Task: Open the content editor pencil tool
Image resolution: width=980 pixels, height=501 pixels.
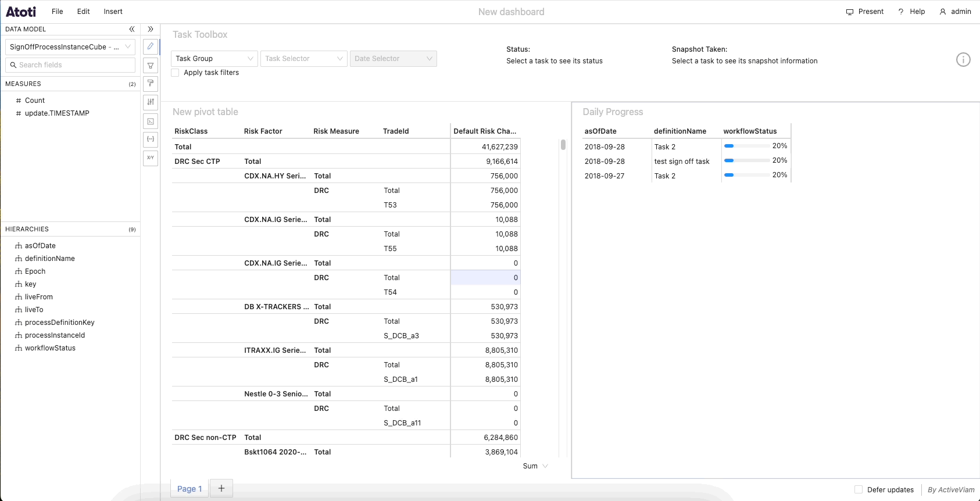Action: 151,46
